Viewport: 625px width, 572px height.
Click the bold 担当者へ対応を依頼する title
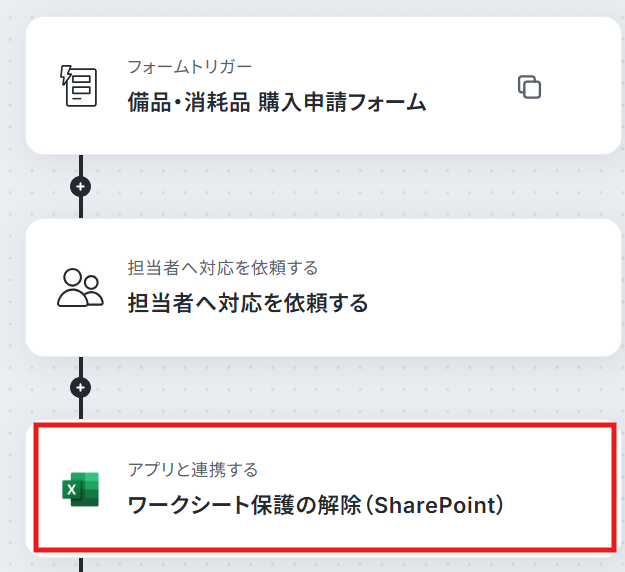(x=248, y=303)
